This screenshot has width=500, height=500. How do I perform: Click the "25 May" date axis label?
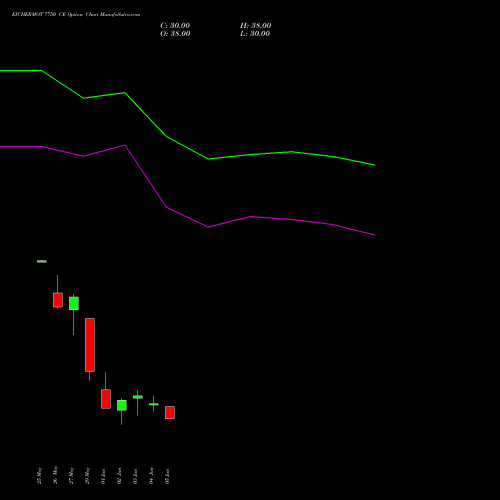pos(40,476)
